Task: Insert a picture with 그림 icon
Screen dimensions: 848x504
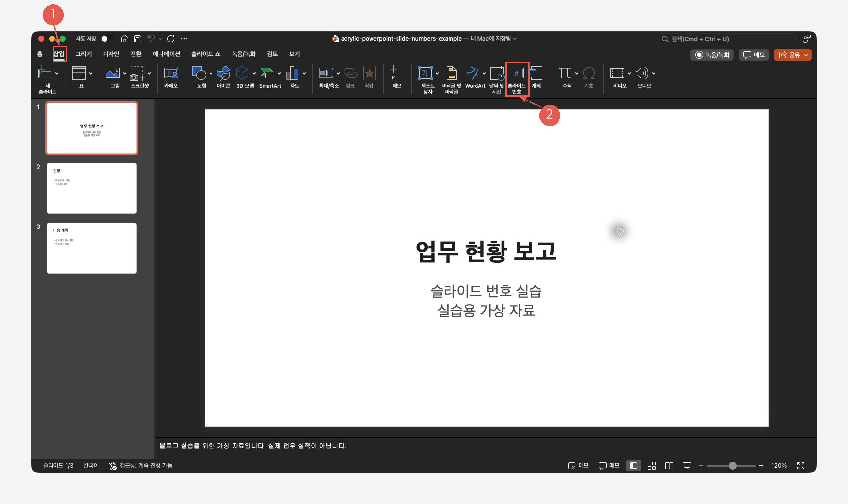Action: (112, 73)
